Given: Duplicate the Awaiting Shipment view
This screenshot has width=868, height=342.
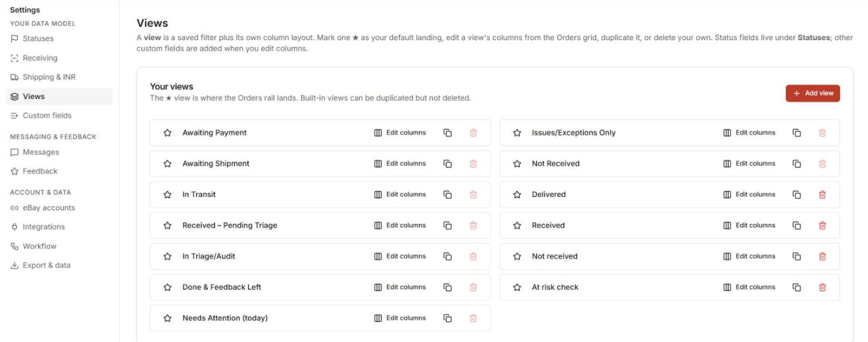Looking at the screenshot, I should [x=447, y=164].
